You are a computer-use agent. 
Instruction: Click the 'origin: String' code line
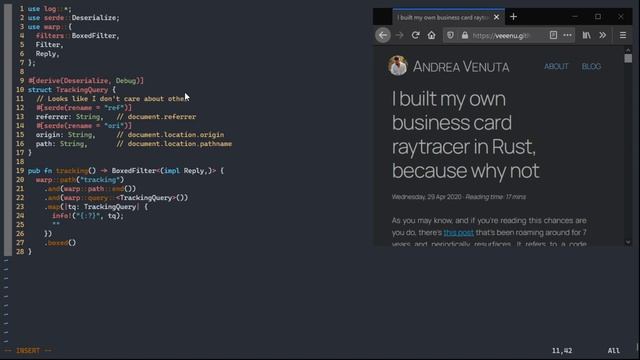65,135
